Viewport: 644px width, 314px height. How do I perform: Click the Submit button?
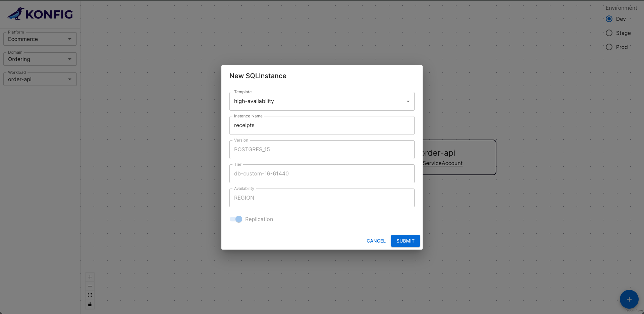(405, 241)
